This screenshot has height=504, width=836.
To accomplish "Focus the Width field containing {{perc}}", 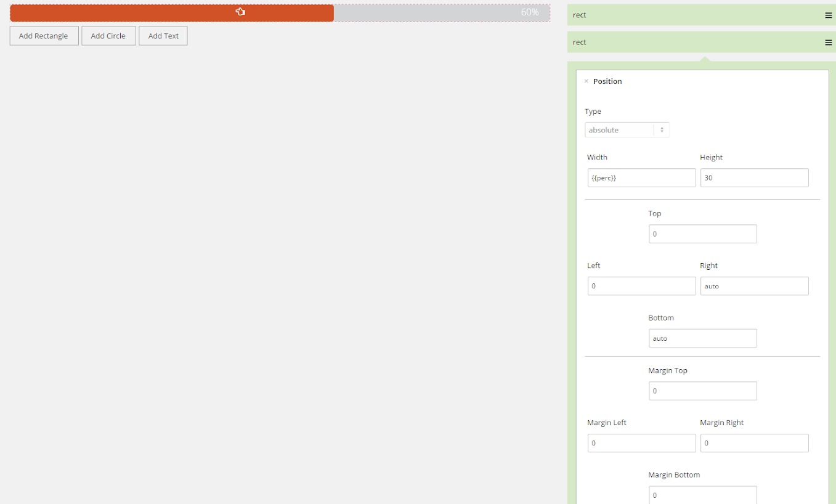I will 641,178.
